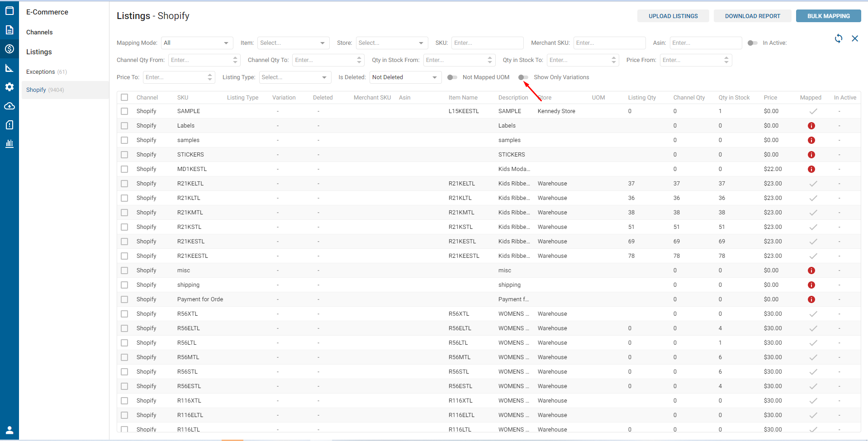Screen dimensions: 868x441
Task: Open the document icon in left sidebar
Action: pos(9,30)
